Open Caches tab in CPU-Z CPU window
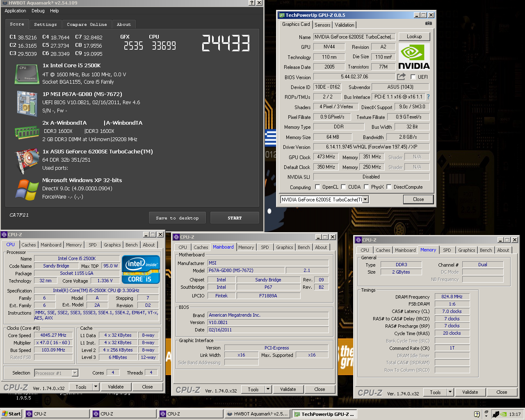This screenshot has height=420, width=525. (29, 245)
